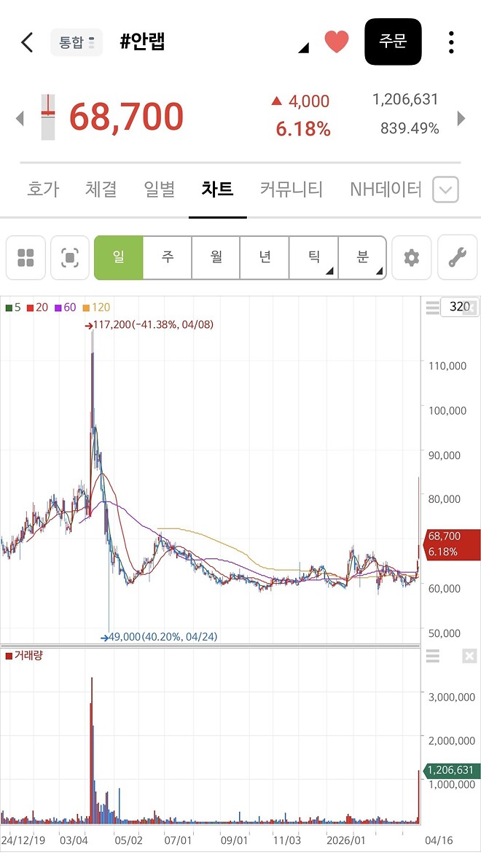The image size is (481, 868).
Task: Open the chart grid layout icon
Action: click(x=26, y=257)
